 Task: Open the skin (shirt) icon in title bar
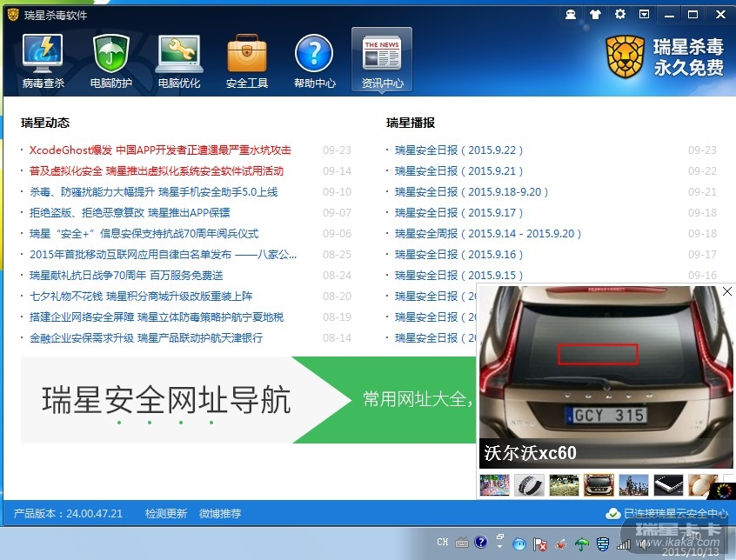pos(595,15)
